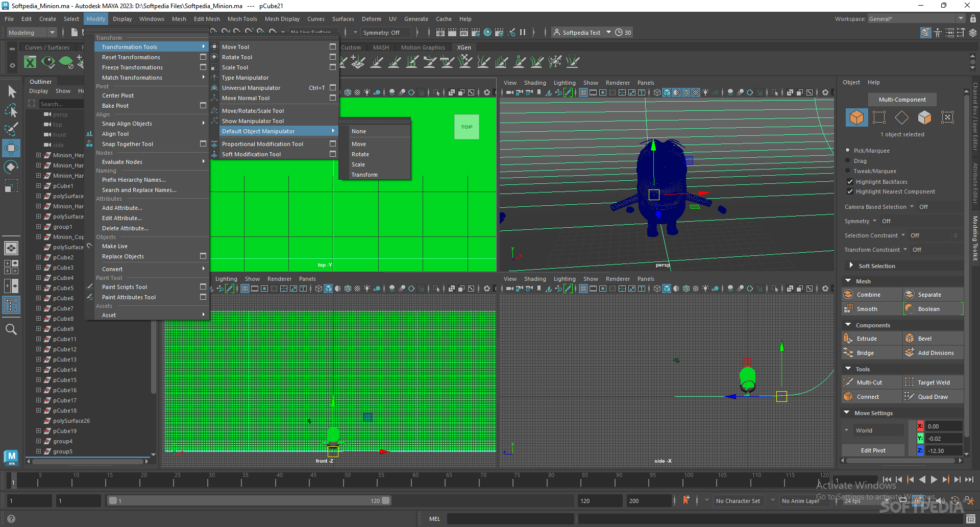Select the Multi-Cut tool icon

[x=848, y=382]
